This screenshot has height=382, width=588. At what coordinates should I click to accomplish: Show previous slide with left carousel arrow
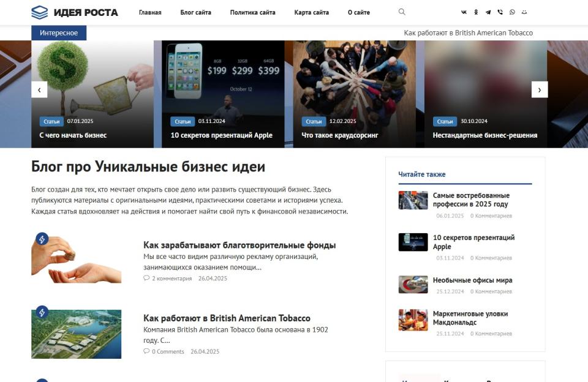coord(39,89)
